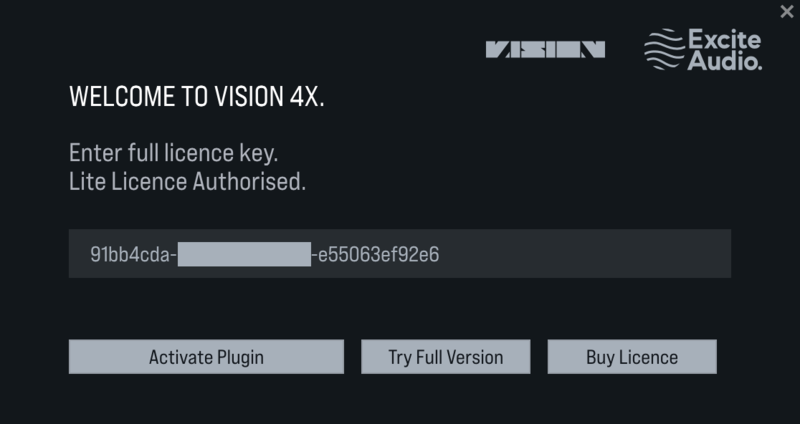800x424 pixels.
Task: Click the word "Lite" in the status line
Action: (x=85, y=182)
